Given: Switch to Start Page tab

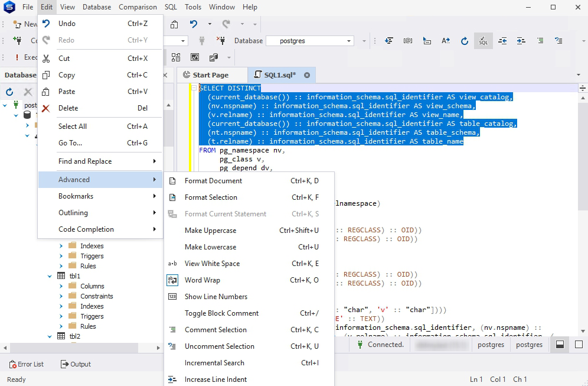Looking at the screenshot, I should click(212, 75).
